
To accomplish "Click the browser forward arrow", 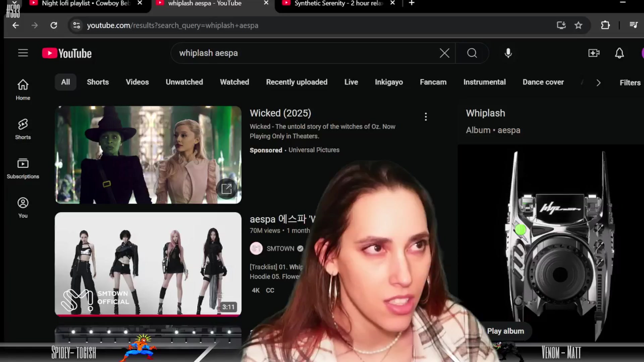I will pos(35,25).
